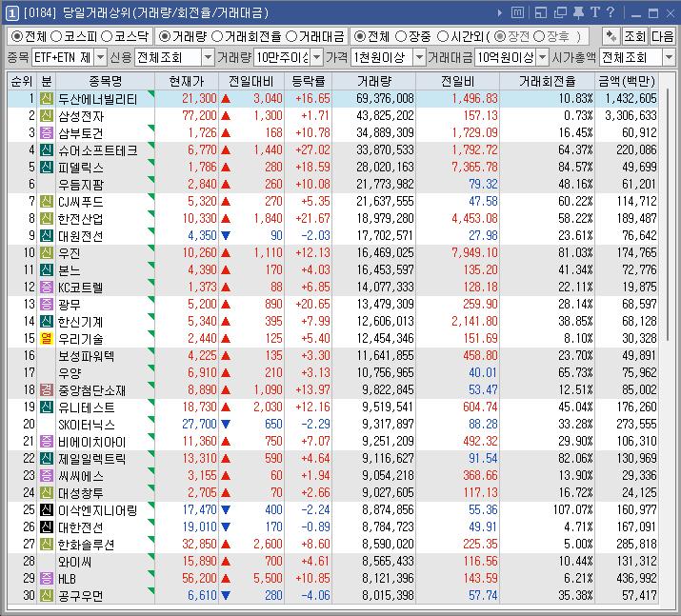The width and height of the screenshot is (681, 616).
Task: Sort by the 금액(백만) column header
Action: 627,81
